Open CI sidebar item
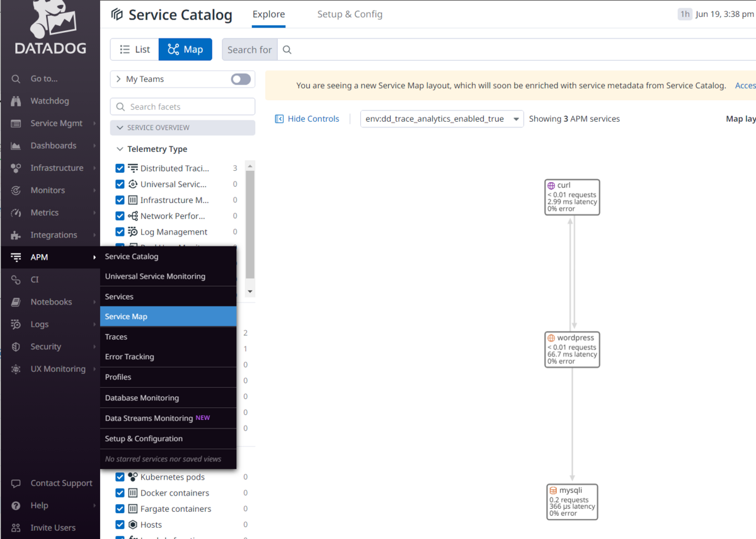 click(x=50, y=280)
